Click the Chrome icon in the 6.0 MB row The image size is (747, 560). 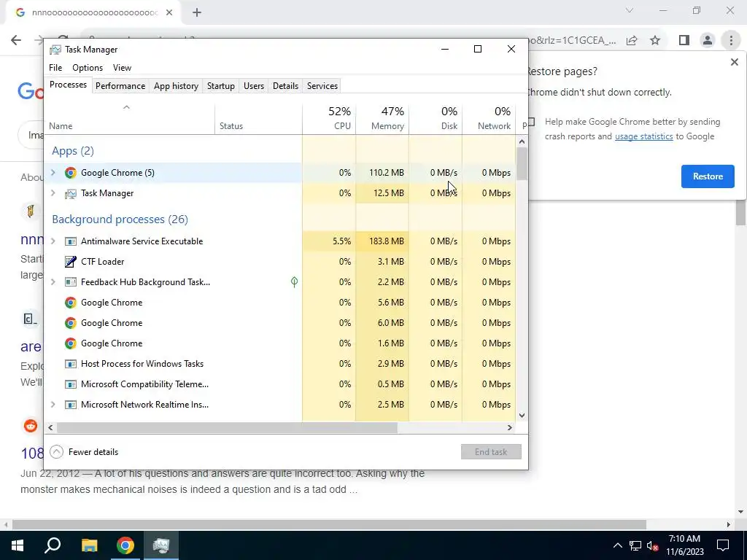(x=71, y=323)
